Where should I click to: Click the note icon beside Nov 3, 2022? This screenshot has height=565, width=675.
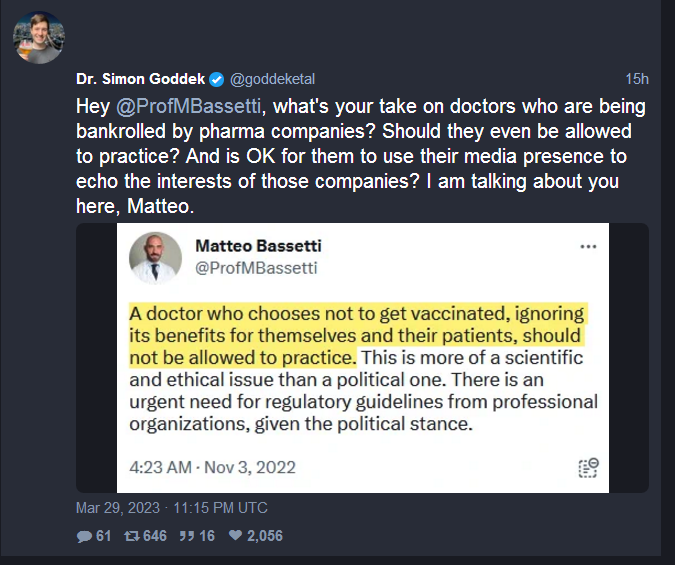(x=588, y=468)
